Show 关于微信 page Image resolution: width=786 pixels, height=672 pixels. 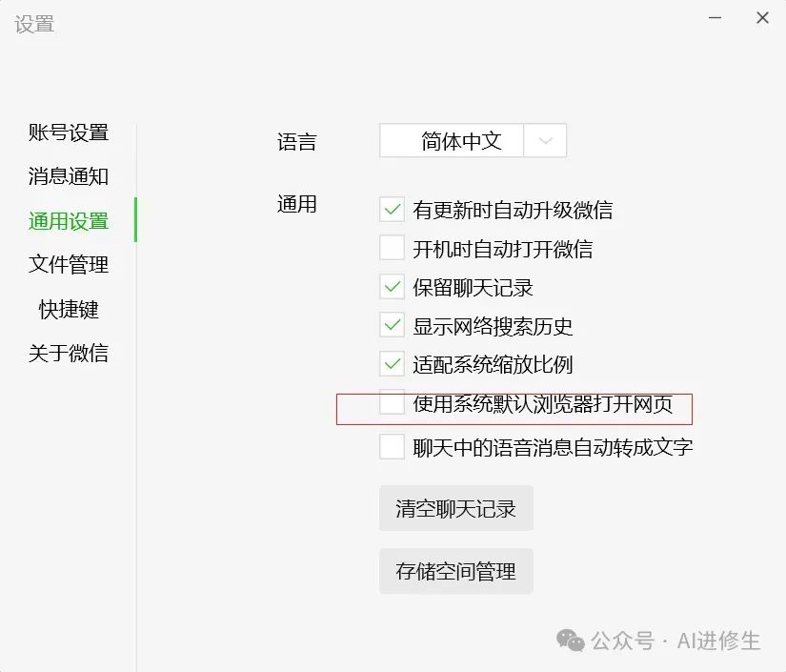[x=69, y=354]
